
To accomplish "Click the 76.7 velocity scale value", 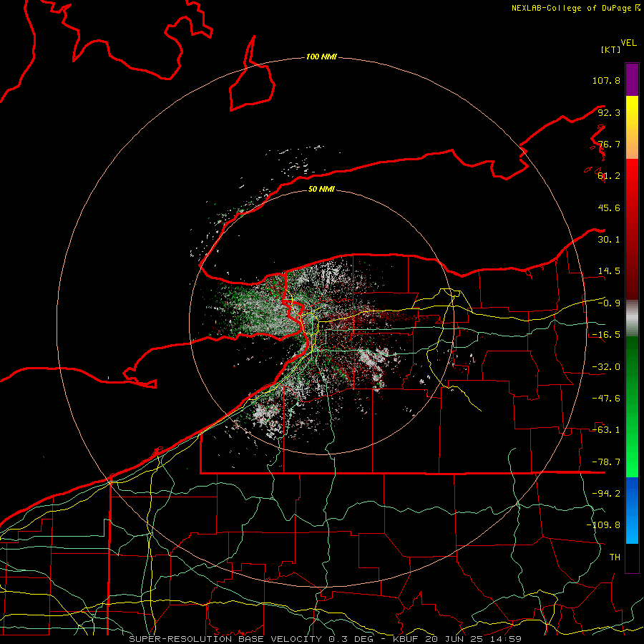I will pyautogui.click(x=609, y=144).
